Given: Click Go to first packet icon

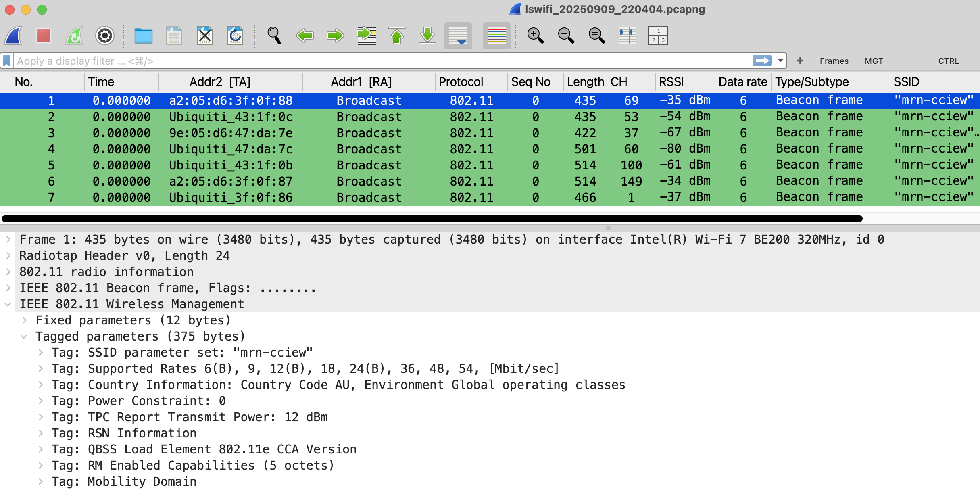Looking at the screenshot, I should click(397, 36).
